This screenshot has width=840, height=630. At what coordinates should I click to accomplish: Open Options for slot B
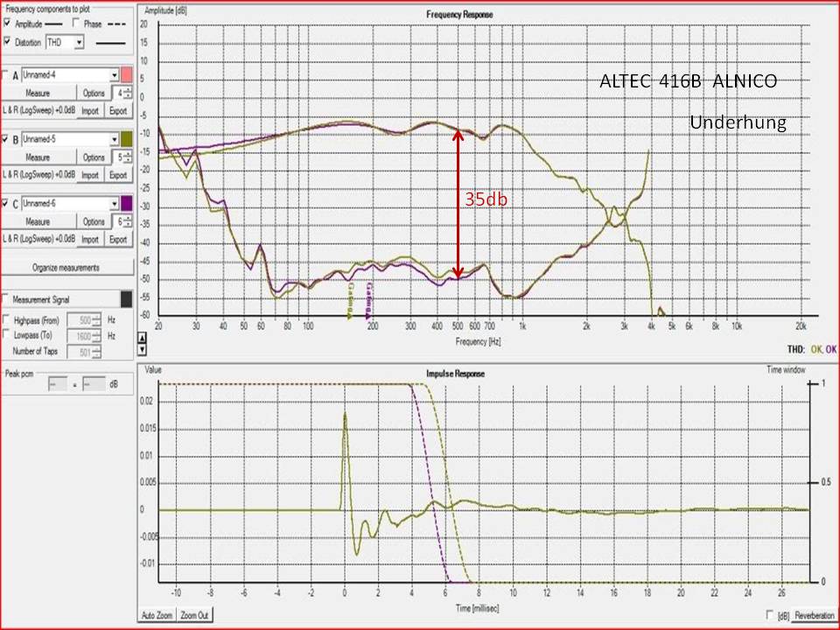(94, 157)
